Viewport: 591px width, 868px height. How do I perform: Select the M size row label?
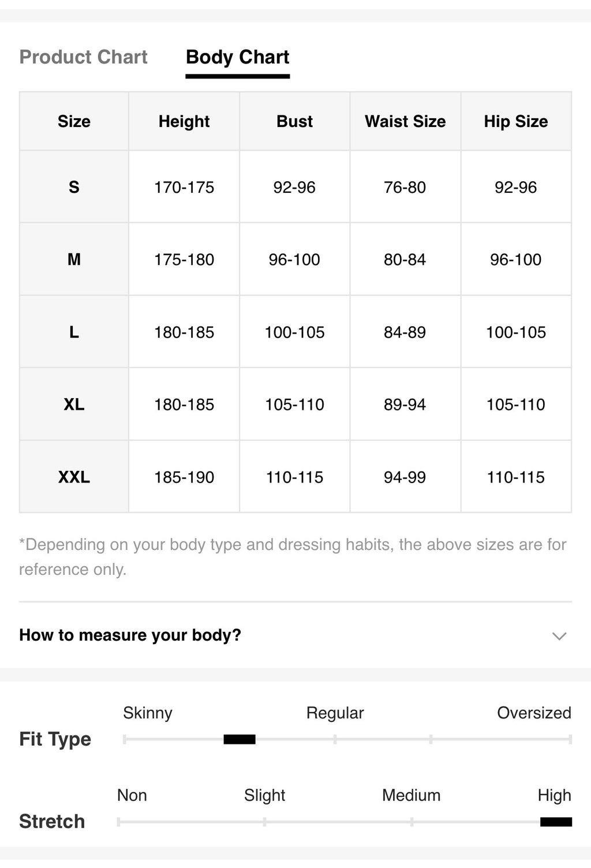[x=74, y=260]
